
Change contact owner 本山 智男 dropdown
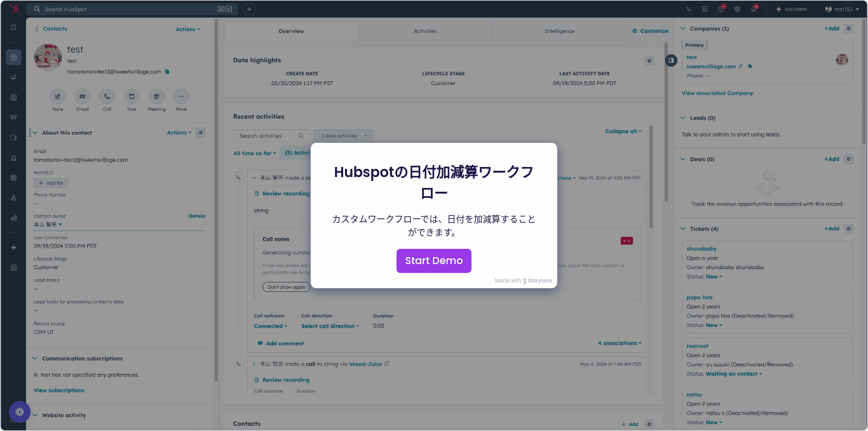48,225
